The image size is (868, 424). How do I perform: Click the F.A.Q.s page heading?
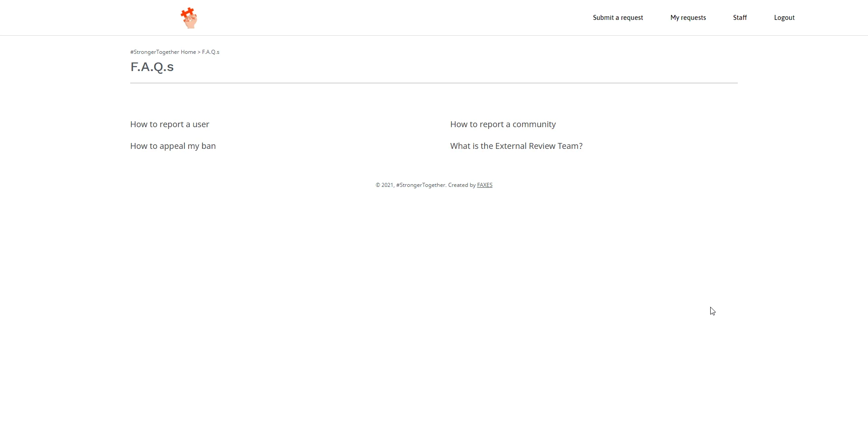[152, 67]
